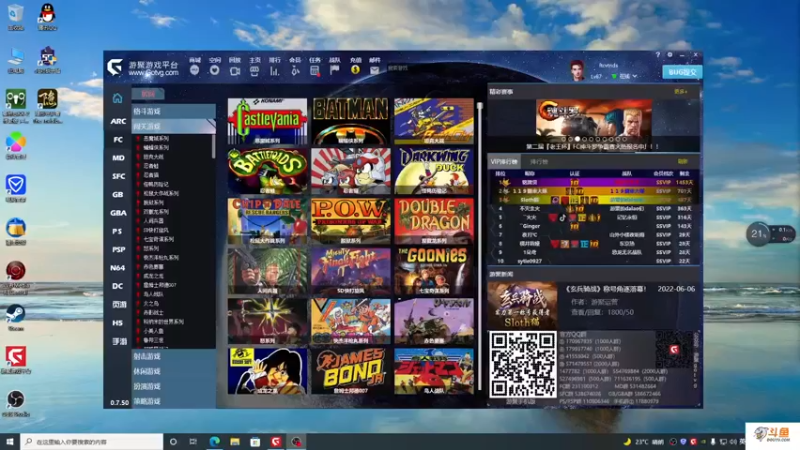Click the BUG submit button
This screenshot has width=800, height=450.
(682, 72)
